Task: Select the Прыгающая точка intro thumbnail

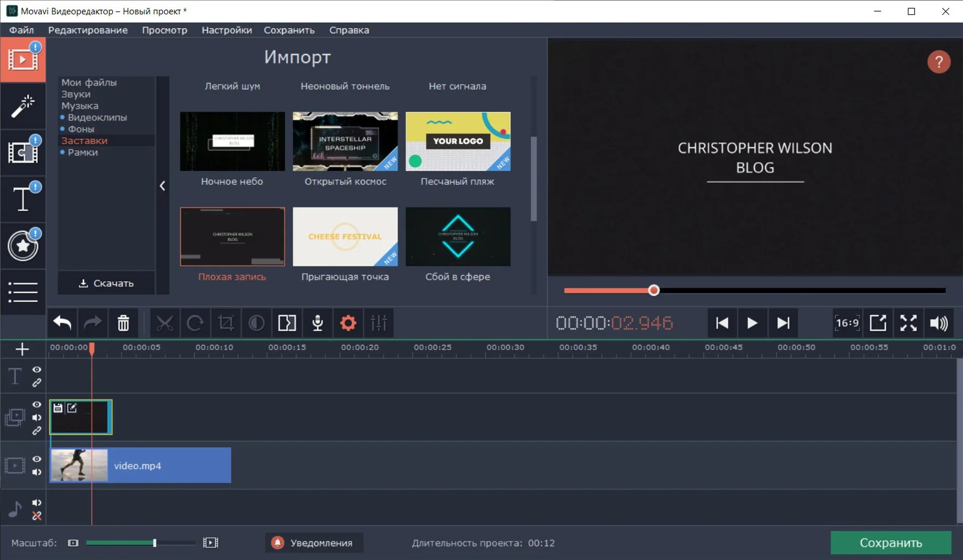Action: [345, 237]
